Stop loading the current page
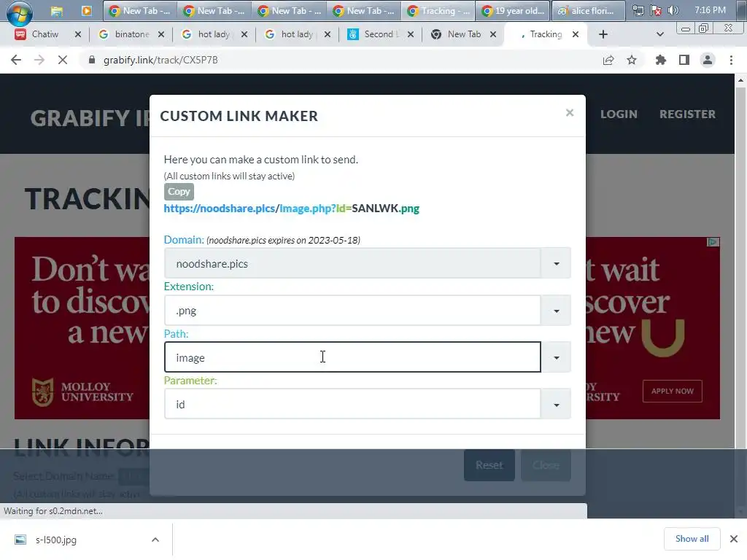 pyautogui.click(x=63, y=60)
